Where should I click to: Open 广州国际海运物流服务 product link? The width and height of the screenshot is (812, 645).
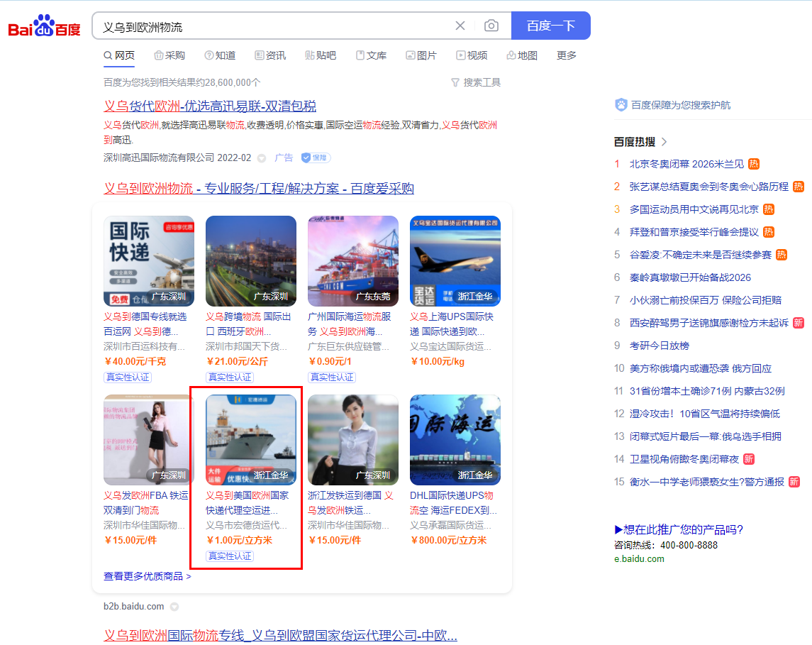click(350, 324)
